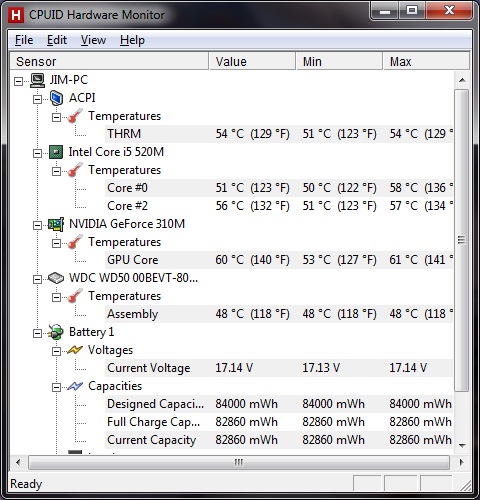Click the Value column header
Image resolution: width=480 pixels, height=500 pixels.
(252, 61)
